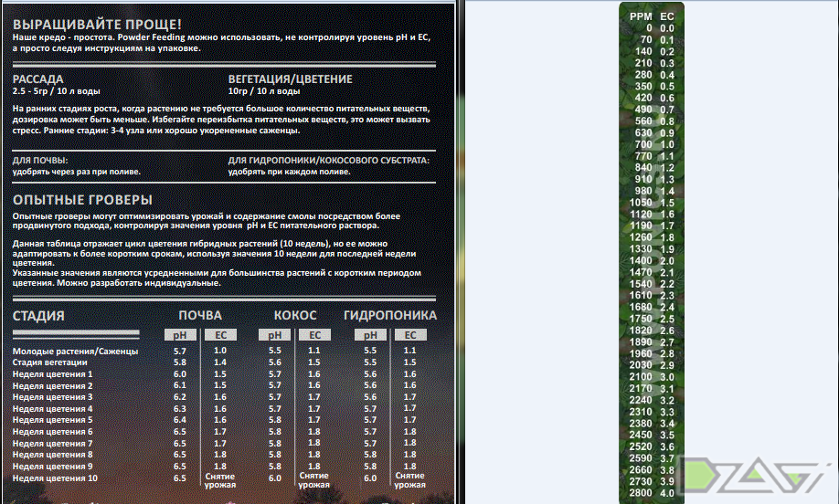The height and width of the screenshot is (504, 839).
Task: Select КОКОС pH 6.0 in Неделя цветения 10 row
Action: [274, 478]
